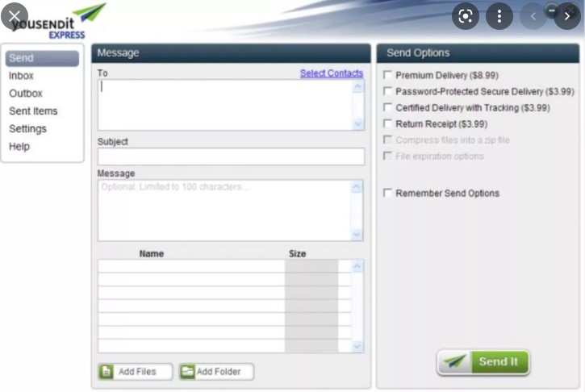Check Password-Protected Secure Delivery option

(x=387, y=91)
